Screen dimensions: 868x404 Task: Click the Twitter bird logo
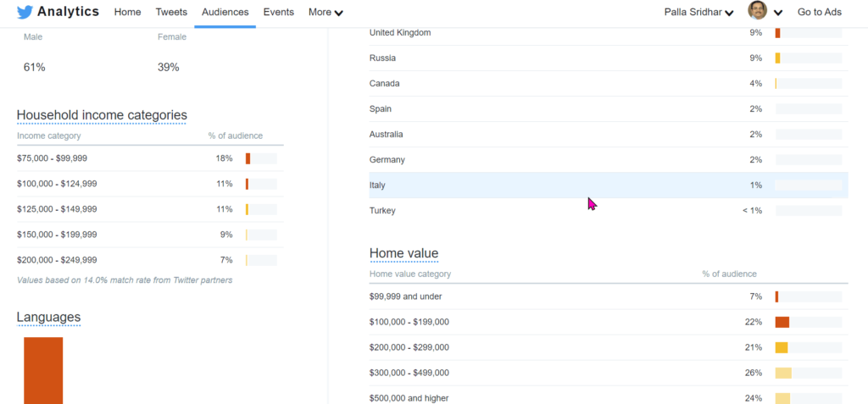click(25, 13)
